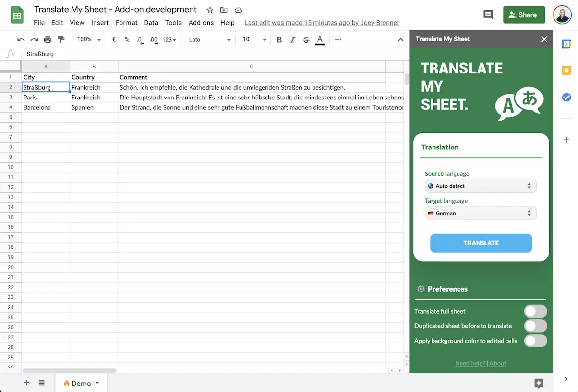Open the Move to folder icon
The image size is (578, 392).
[x=224, y=10]
